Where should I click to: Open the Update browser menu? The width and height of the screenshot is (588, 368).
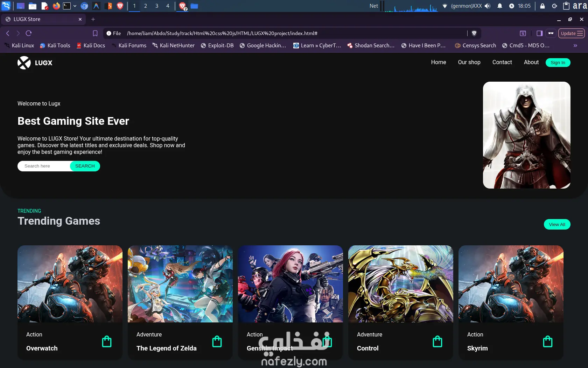571,33
